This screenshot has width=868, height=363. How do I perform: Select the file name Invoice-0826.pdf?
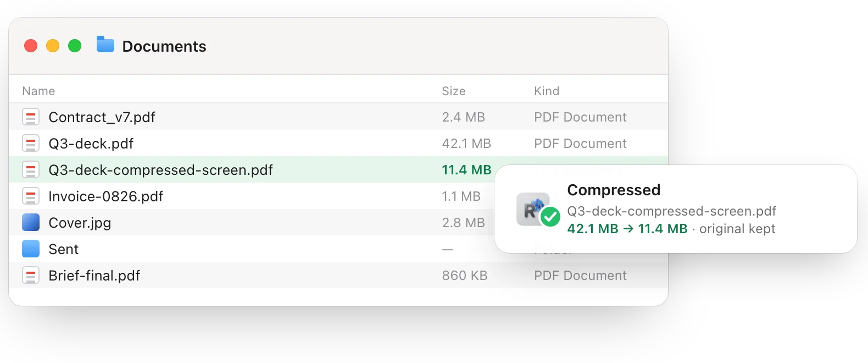pos(106,196)
